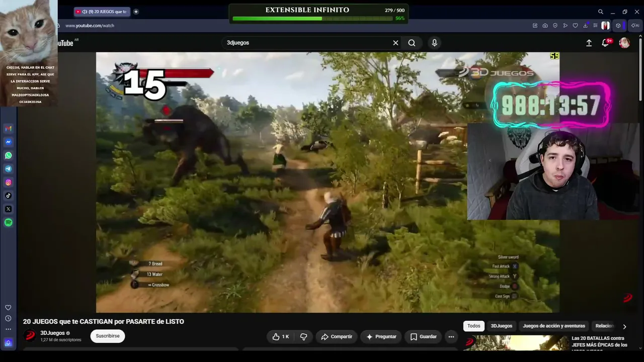Open 'Las 20 BATALLAS contra JEFES' thumbnail

click(516, 343)
